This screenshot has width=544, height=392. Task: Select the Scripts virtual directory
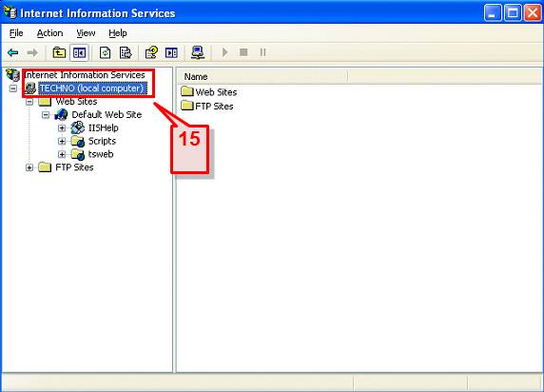[102, 141]
